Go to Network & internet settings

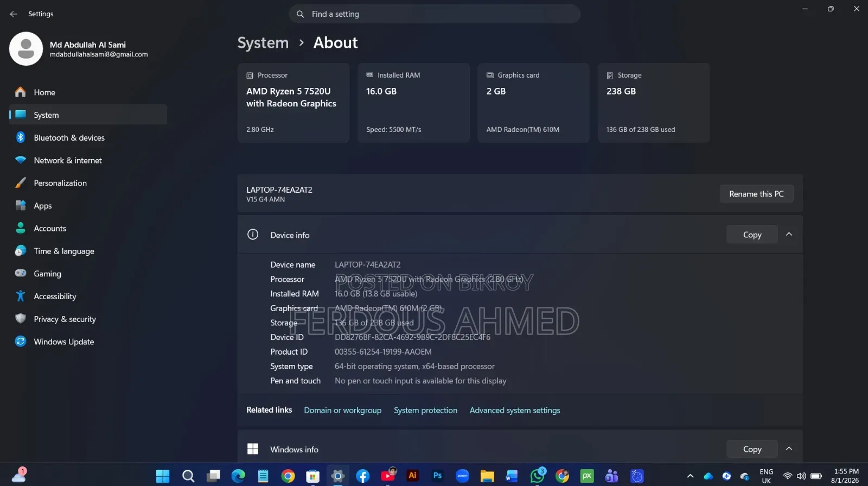88,161
